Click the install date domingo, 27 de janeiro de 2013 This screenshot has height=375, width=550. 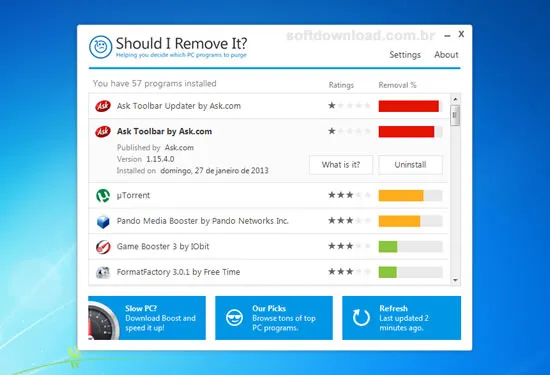tap(214, 171)
